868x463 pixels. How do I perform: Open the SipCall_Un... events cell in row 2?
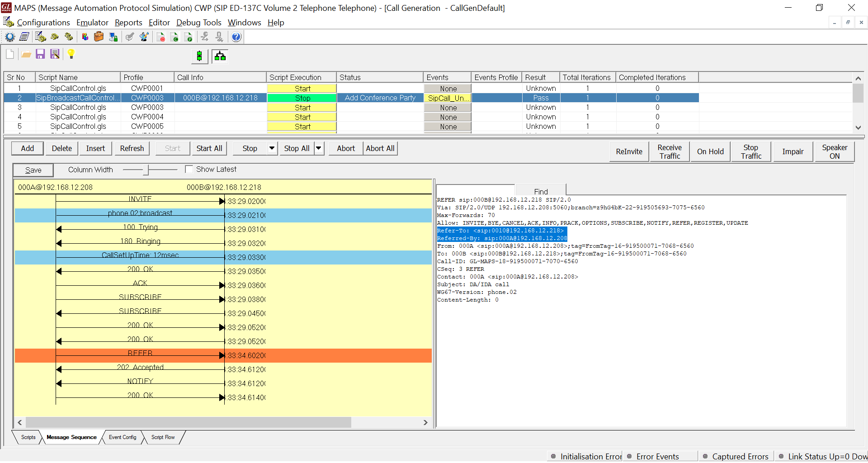(448, 98)
